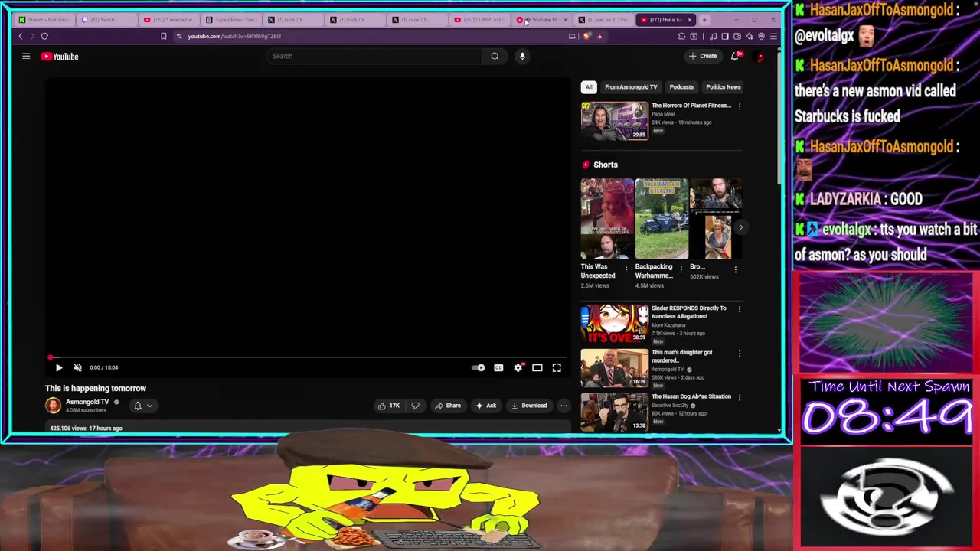
Task: Switch to the Stream - Kick browser tab
Action: tap(46, 20)
